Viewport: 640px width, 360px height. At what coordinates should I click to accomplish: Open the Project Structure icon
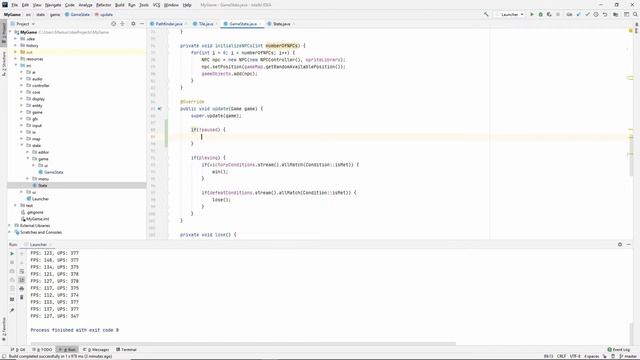[x=616, y=14]
